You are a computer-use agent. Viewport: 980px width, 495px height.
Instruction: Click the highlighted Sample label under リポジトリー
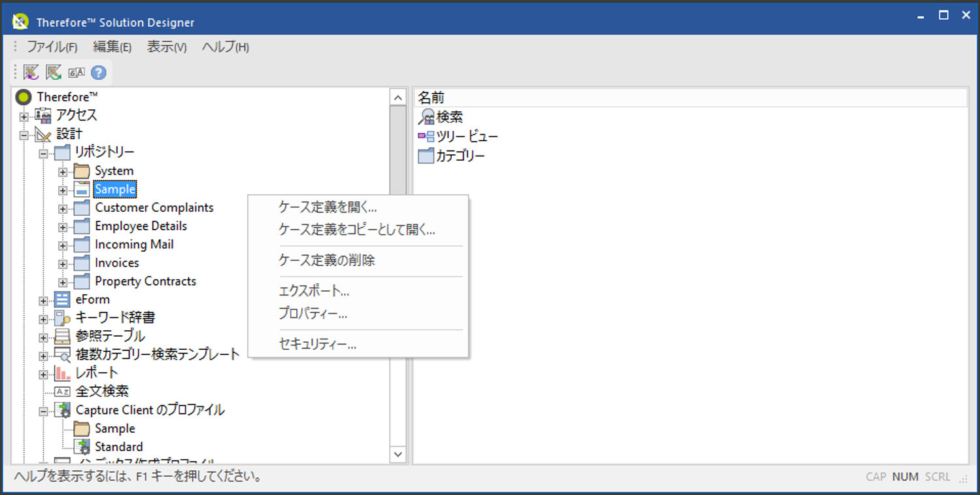tap(115, 190)
